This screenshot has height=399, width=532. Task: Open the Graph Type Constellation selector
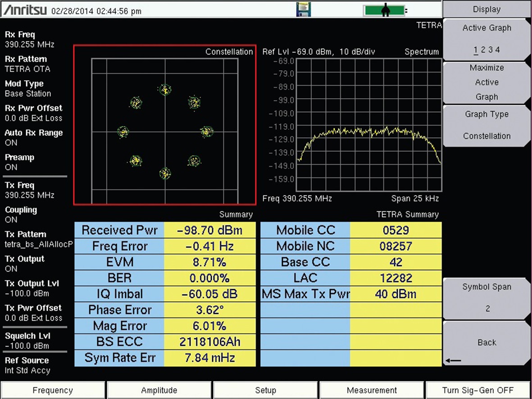click(487, 126)
